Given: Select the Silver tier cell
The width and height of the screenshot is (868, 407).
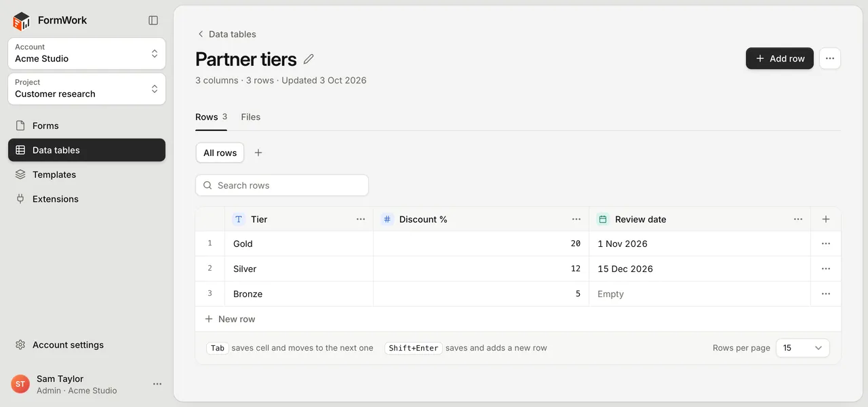Looking at the screenshot, I should (x=299, y=269).
